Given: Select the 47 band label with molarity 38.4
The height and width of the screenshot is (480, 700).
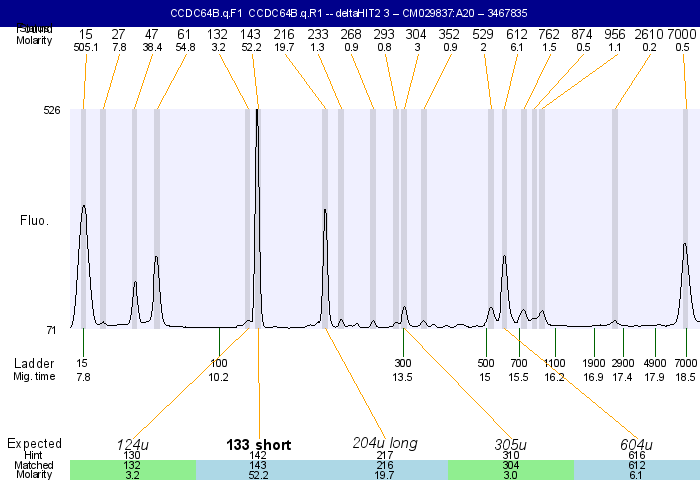Looking at the screenshot, I should click(x=152, y=34).
